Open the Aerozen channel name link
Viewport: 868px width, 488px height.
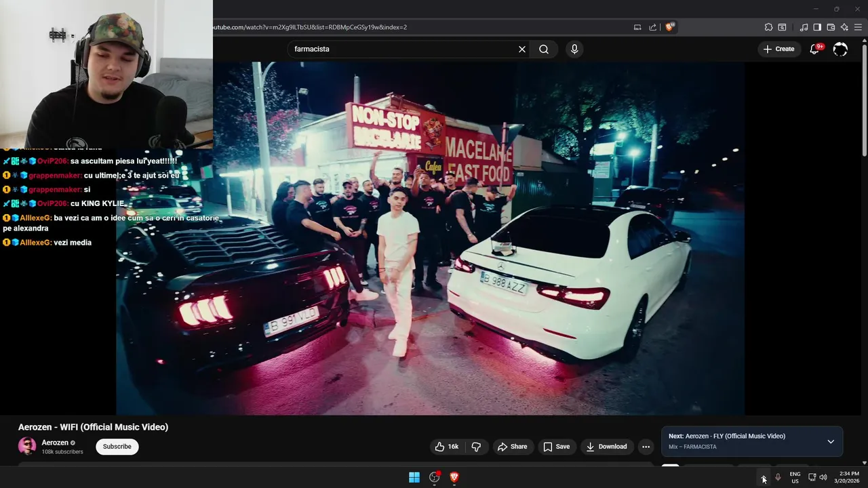tap(55, 443)
